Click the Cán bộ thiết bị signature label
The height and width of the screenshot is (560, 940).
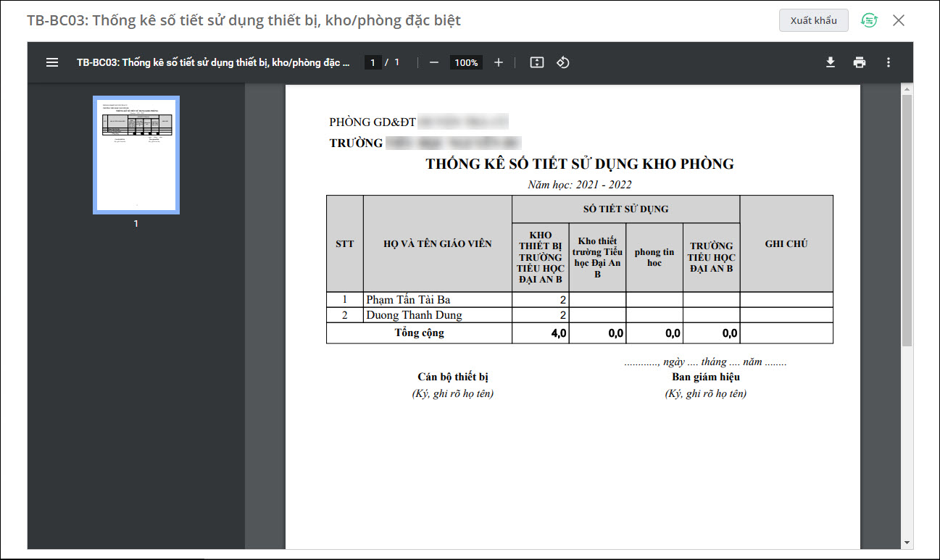pyautogui.click(x=453, y=377)
